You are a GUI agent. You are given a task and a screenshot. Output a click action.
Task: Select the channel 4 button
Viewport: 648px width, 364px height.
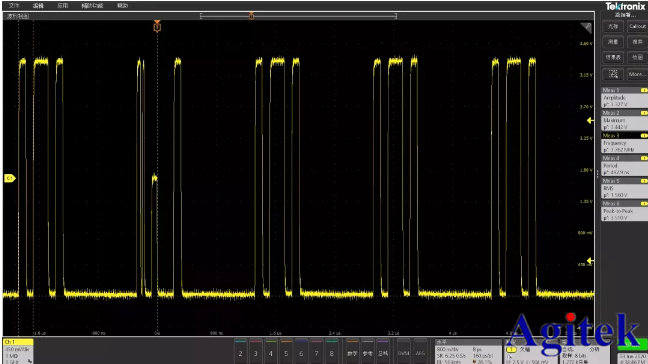click(271, 352)
